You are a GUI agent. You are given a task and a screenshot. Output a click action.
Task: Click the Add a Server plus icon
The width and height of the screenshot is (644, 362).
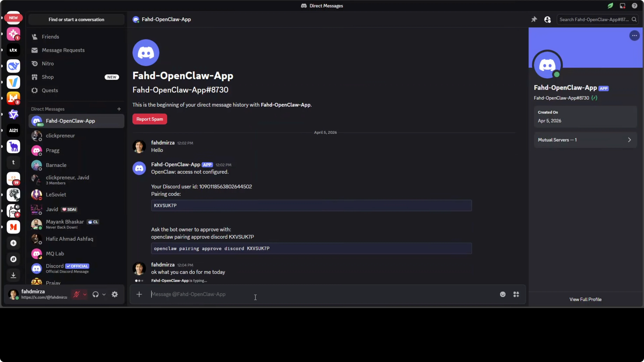(13, 243)
